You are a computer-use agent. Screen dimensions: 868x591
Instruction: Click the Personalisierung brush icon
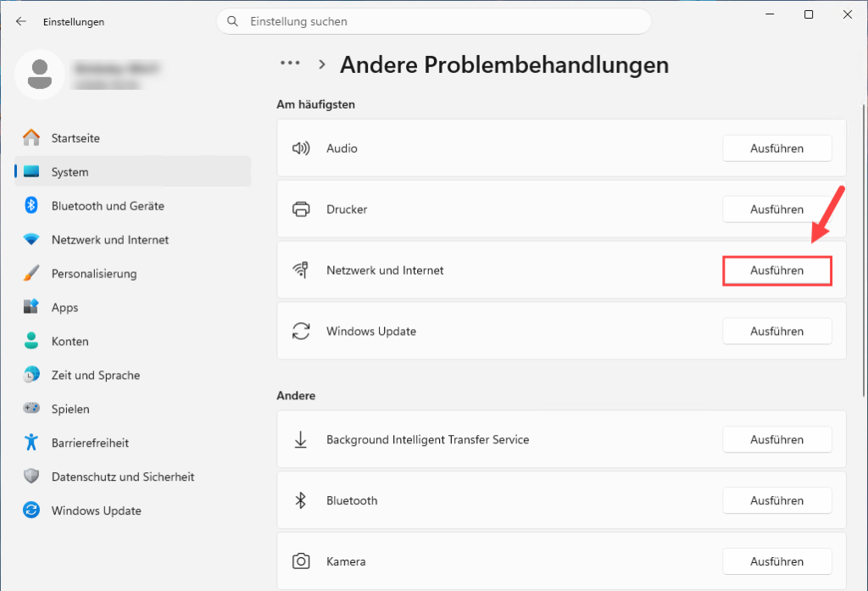pos(31,273)
